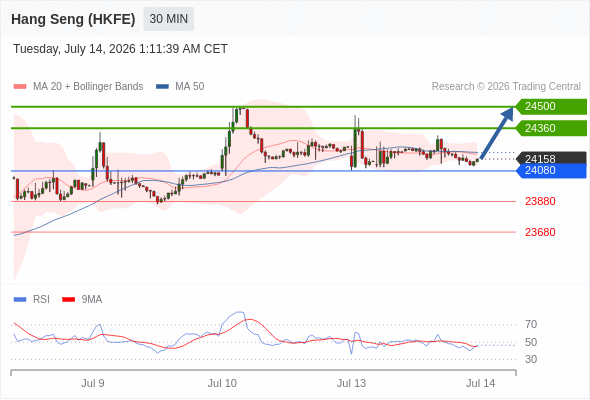The image size is (590, 400).
Task: Click the Research Trading Central copyright text
Action: coord(506,87)
